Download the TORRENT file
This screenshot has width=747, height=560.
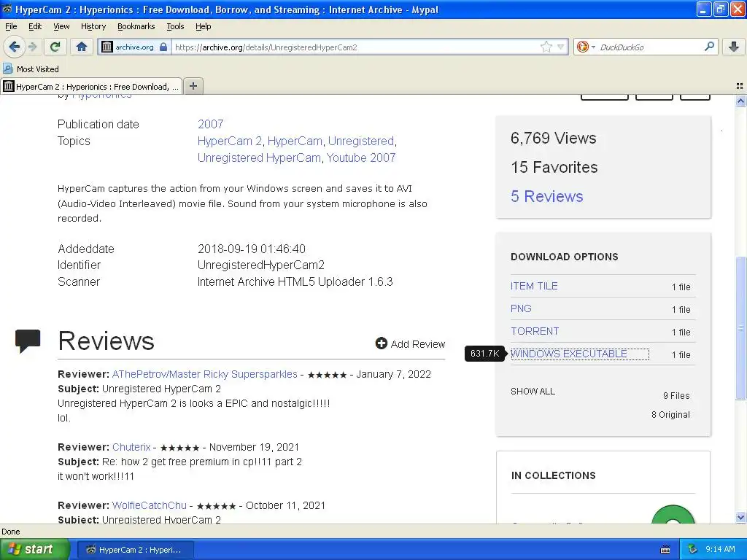[x=535, y=331]
